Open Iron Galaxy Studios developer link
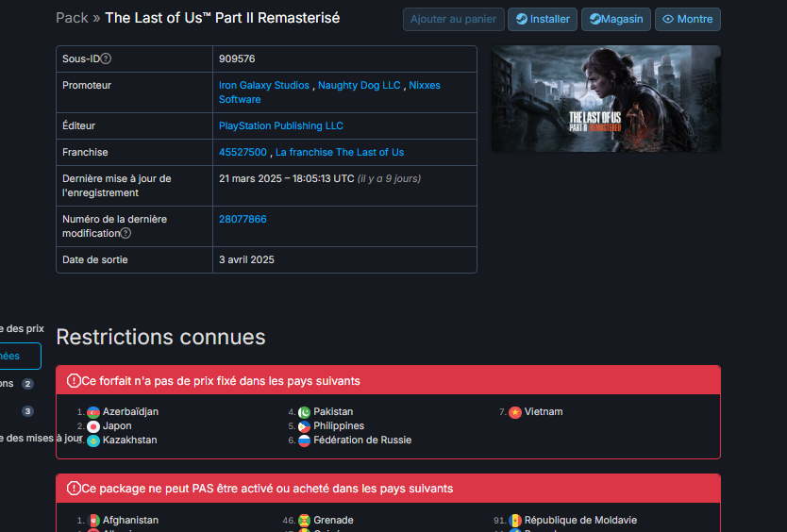 tap(264, 85)
